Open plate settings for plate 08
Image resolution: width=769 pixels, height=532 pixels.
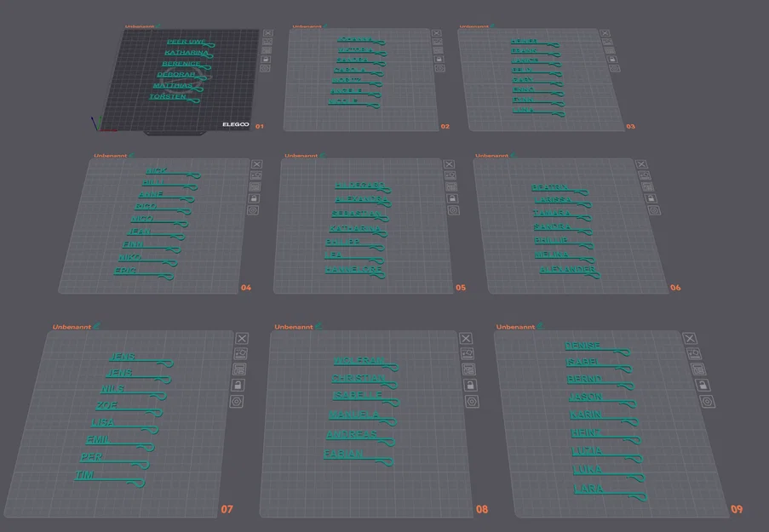coord(472,402)
